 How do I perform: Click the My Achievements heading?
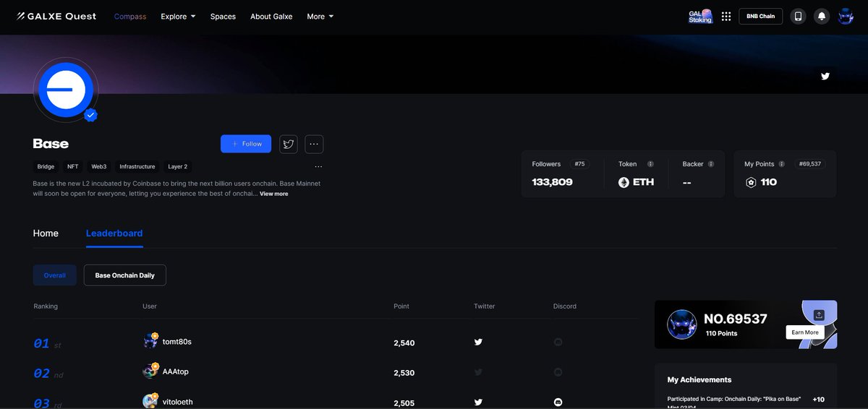699,379
